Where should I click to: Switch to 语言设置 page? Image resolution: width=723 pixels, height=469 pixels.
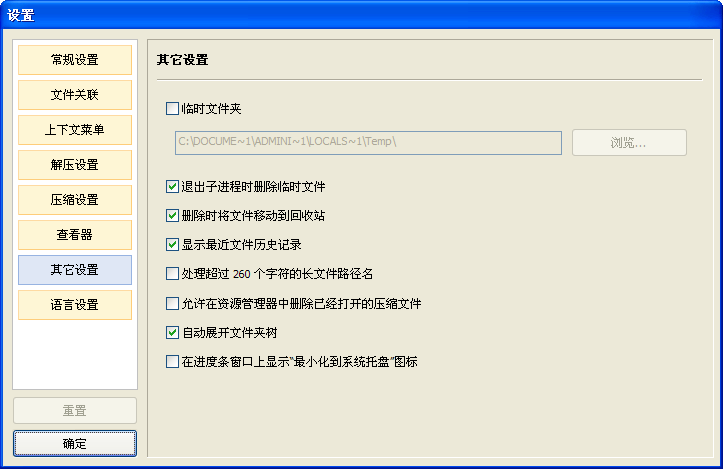click(x=75, y=305)
